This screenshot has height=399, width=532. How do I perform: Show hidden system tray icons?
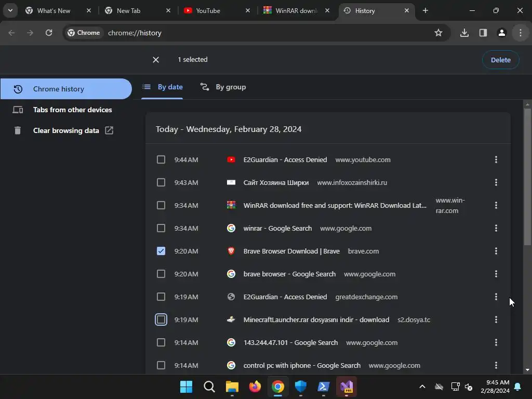point(422,387)
